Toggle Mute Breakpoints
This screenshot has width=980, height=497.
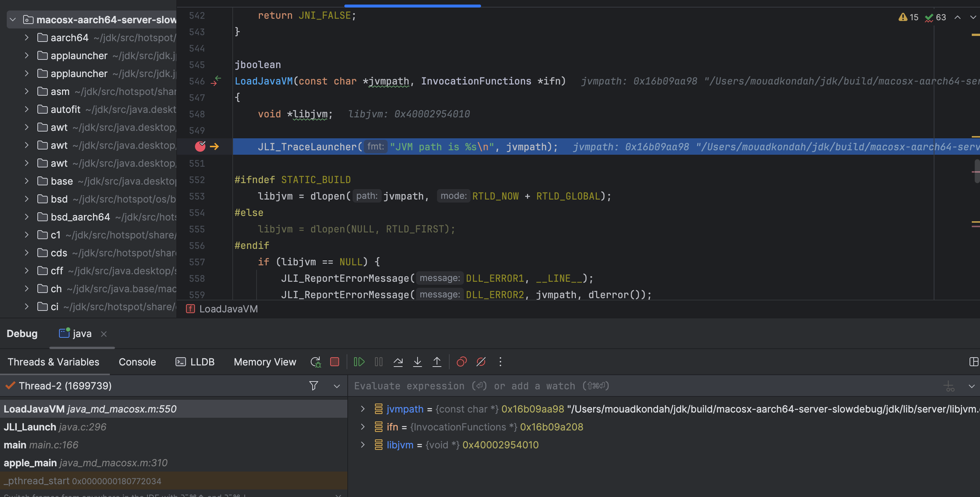click(481, 362)
